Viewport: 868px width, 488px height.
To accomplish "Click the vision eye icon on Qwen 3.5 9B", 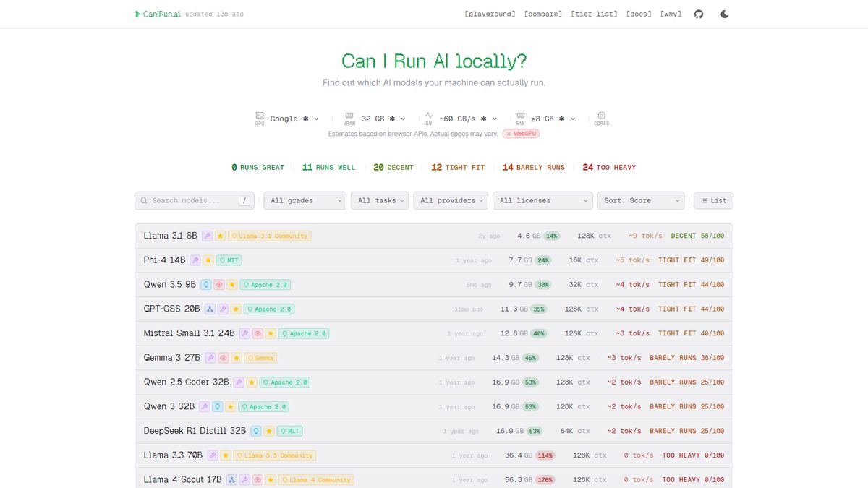I will (219, 285).
